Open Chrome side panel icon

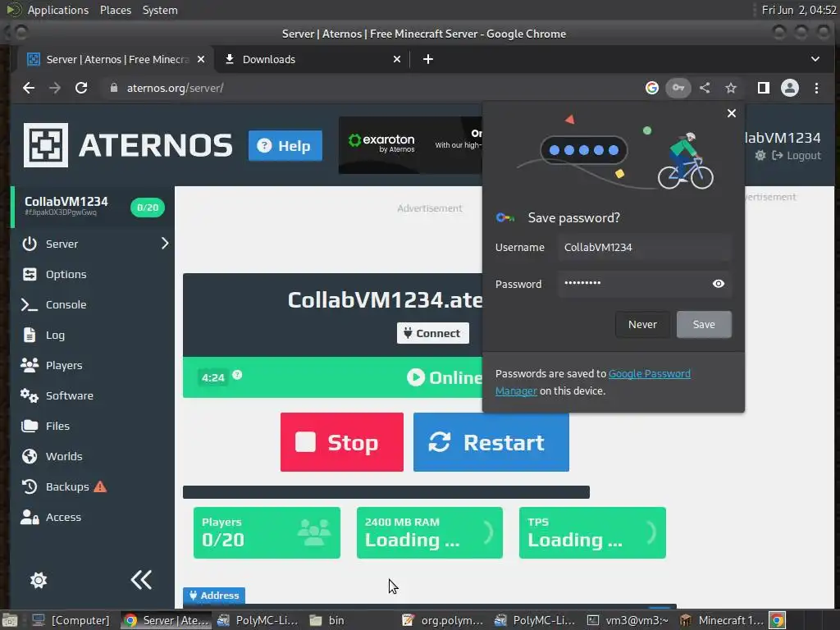pyautogui.click(x=764, y=88)
